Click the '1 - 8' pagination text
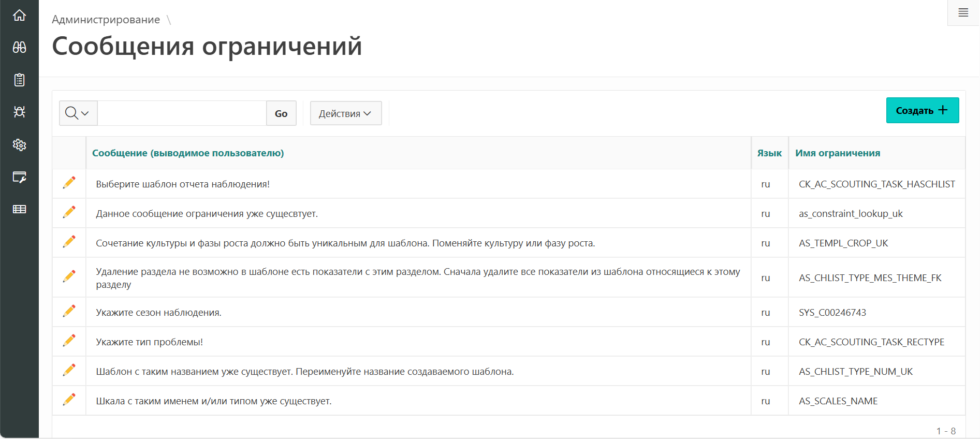This screenshot has height=439, width=980. coord(946,431)
